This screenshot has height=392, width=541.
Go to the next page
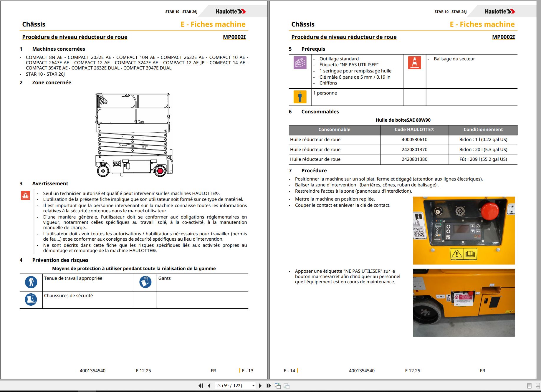(260, 386)
